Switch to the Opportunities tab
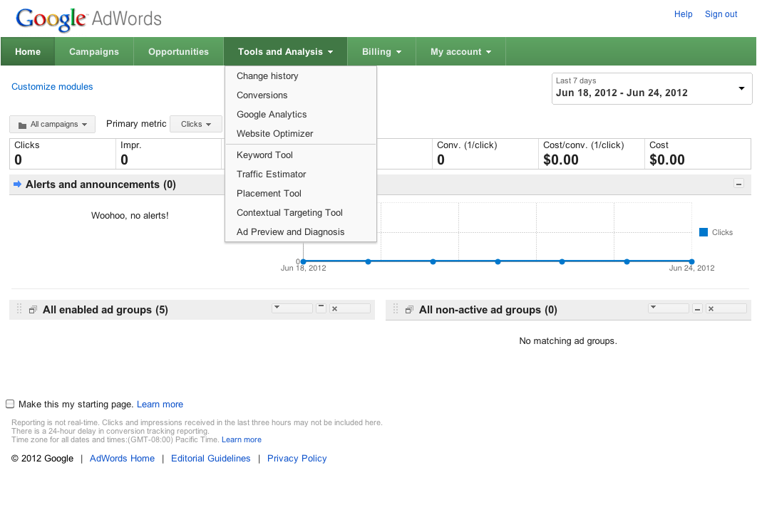This screenshot has width=757, height=532. click(179, 51)
